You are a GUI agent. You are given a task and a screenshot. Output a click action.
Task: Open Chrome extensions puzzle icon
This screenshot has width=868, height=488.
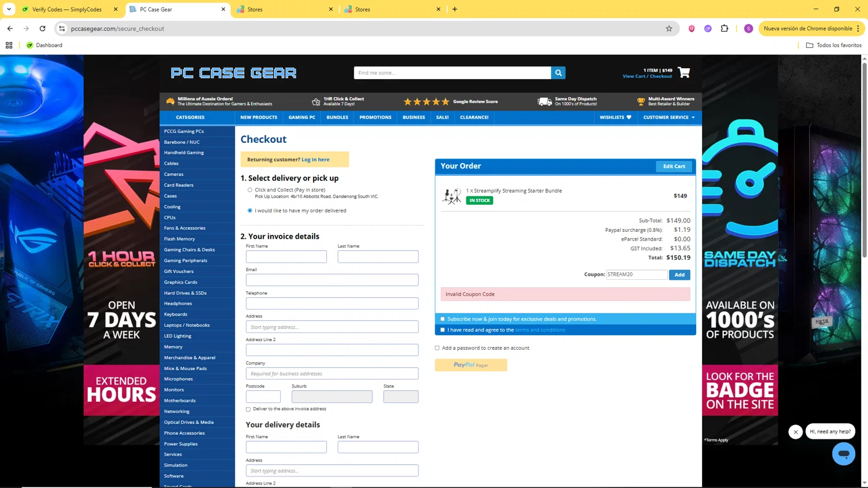[x=724, y=28]
